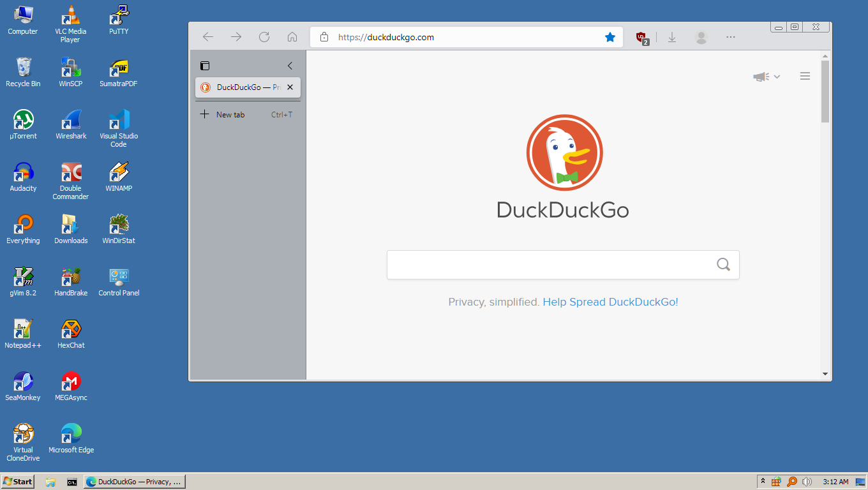This screenshot has height=490, width=868.
Task: Refresh the DuckDuckGo page
Action: click(x=264, y=37)
